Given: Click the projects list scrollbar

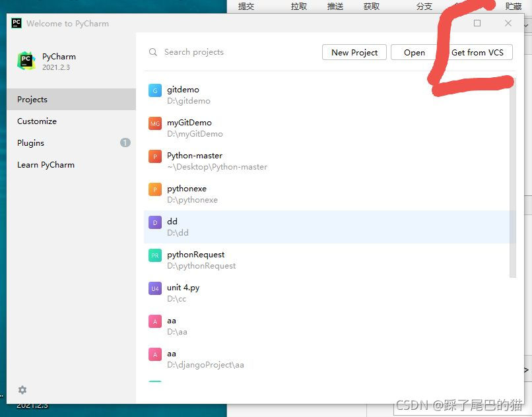Looking at the screenshot, I should point(513,178).
